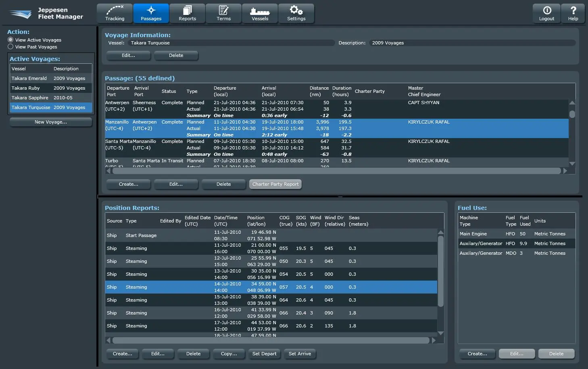The image size is (588, 369).
Task: Click the Logout icon
Action: 546,13
